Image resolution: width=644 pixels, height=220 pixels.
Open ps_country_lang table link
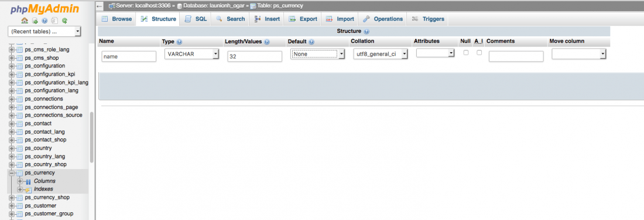pos(44,156)
